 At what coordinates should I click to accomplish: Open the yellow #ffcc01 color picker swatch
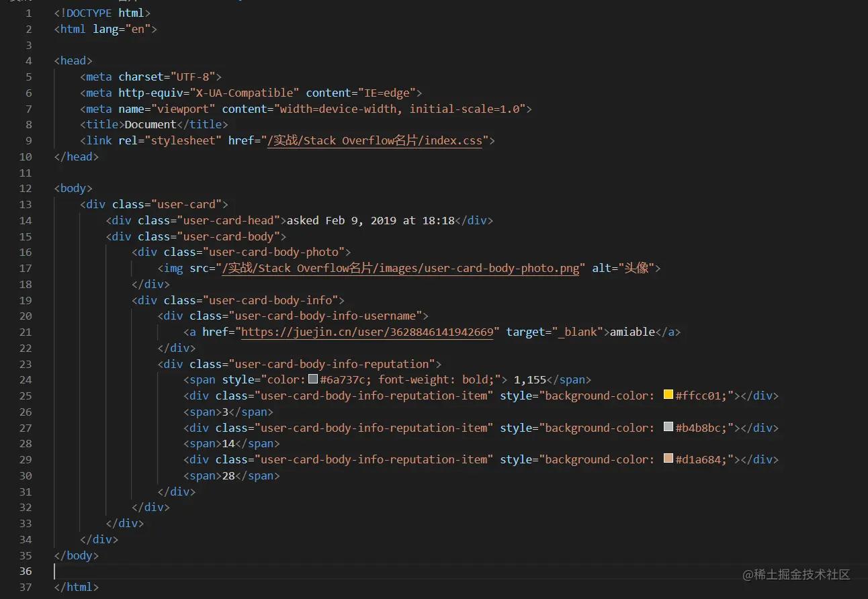click(668, 395)
